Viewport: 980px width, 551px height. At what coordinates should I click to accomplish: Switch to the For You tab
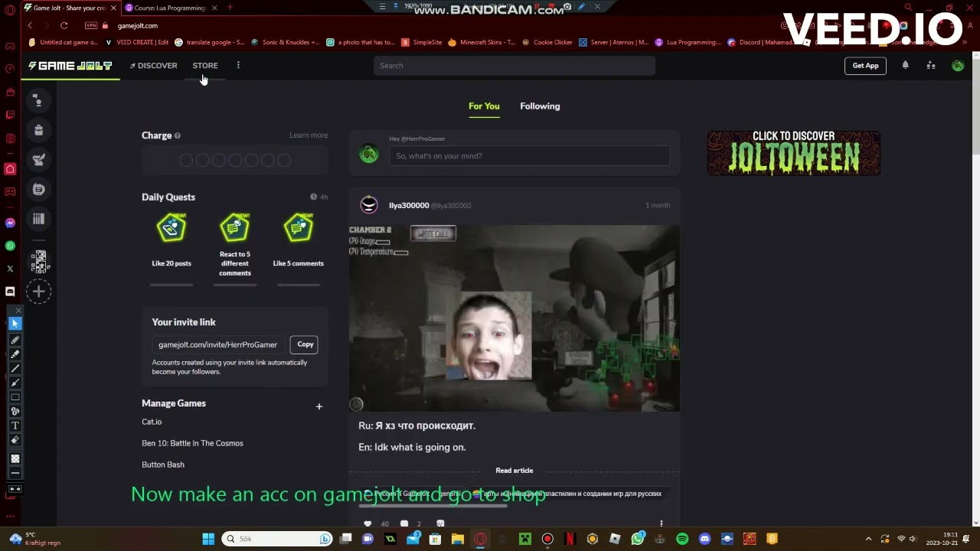pyautogui.click(x=484, y=106)
